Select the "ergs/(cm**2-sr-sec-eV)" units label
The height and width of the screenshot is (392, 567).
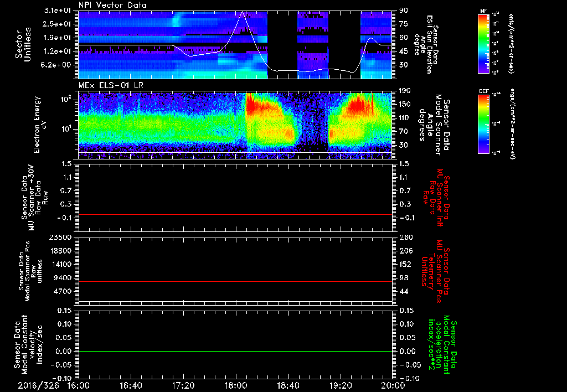click(512, 124)
